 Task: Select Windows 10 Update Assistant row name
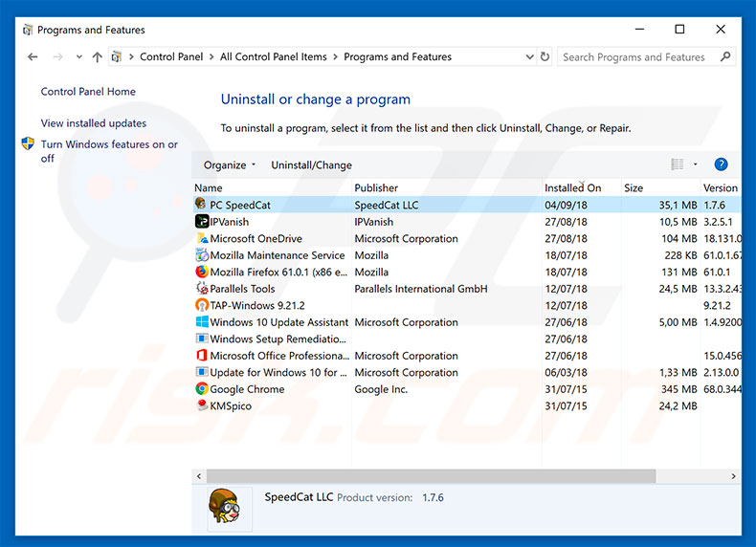click(279, 322)
